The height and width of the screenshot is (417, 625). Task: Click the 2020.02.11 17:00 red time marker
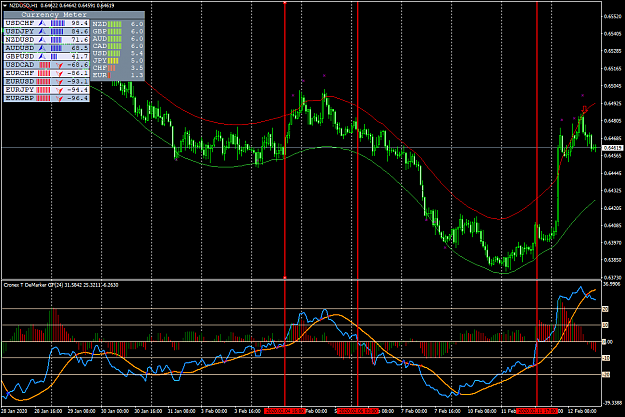tap(537, 411)
